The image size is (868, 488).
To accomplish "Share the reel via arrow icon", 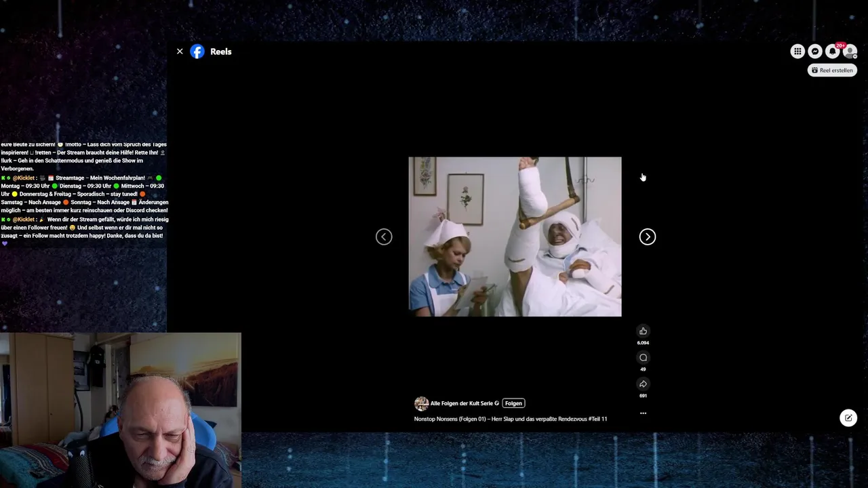I will tap(643, 384).
